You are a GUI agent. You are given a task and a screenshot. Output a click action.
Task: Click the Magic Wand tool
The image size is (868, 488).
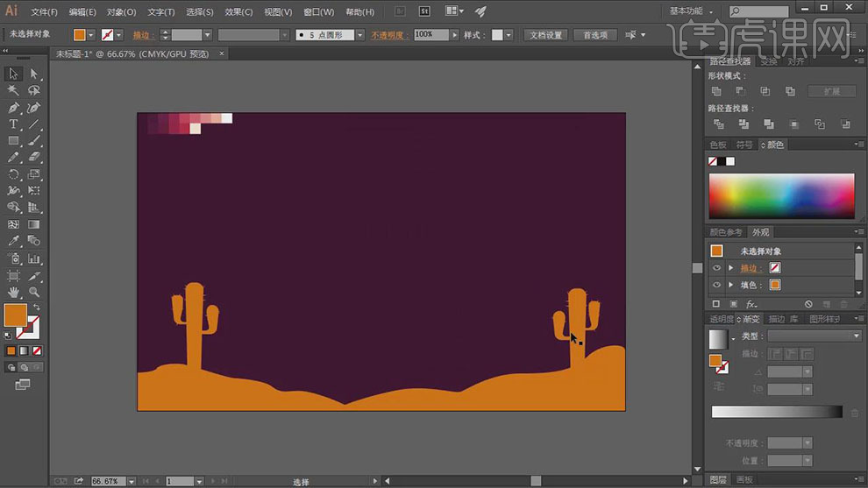pos(14,91)
